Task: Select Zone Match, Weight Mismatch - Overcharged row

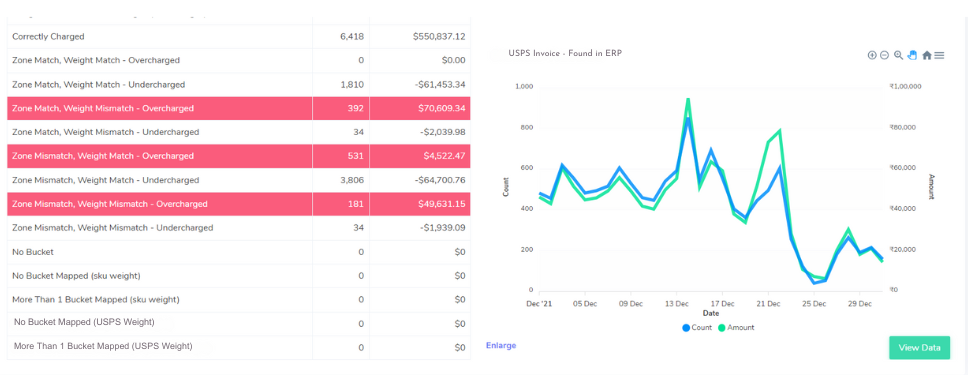Action: [x=238, y=108]
